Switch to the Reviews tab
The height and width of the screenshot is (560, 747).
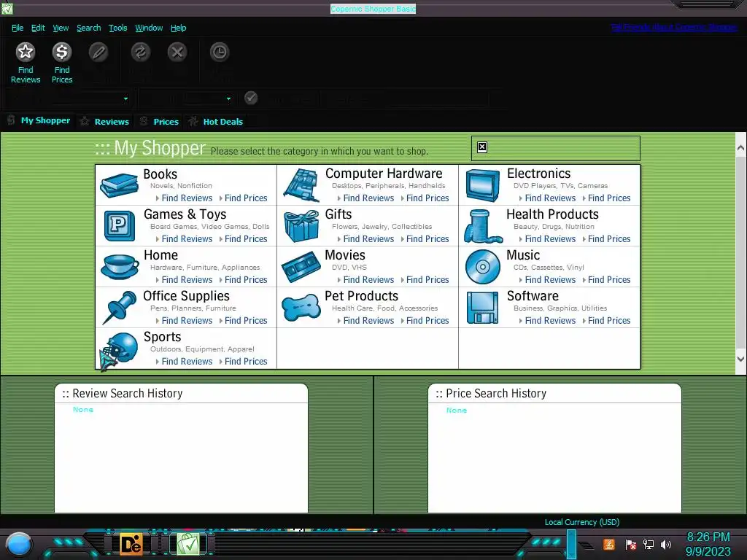tap(105, 122)
